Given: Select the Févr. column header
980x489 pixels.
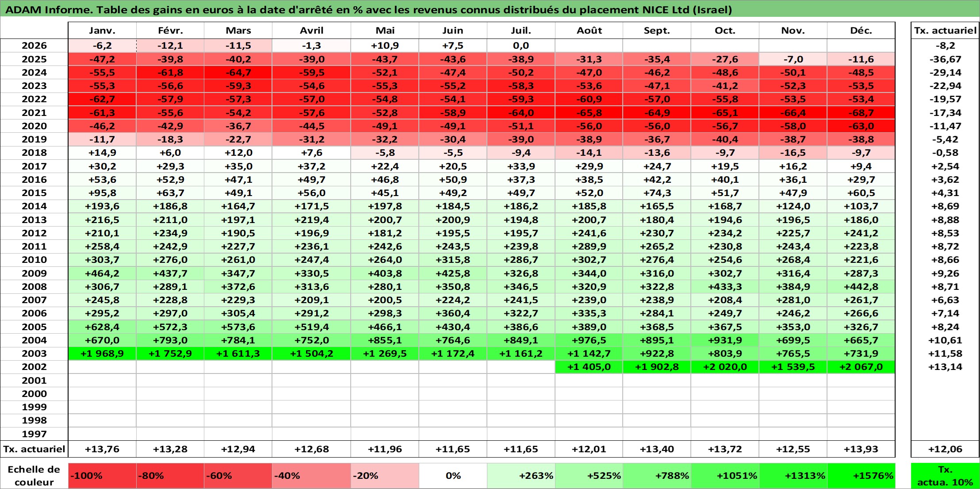Looking at the screenshot, I should (170, 31).
